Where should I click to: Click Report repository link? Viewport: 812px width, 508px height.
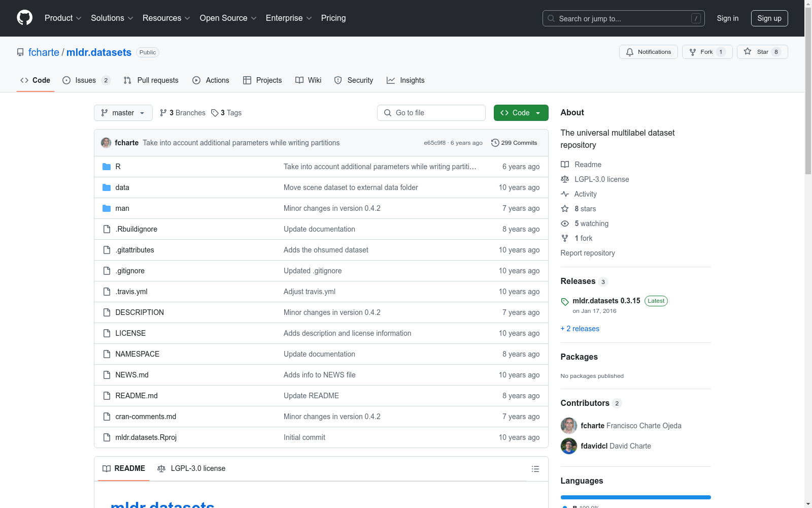[588, 253]
